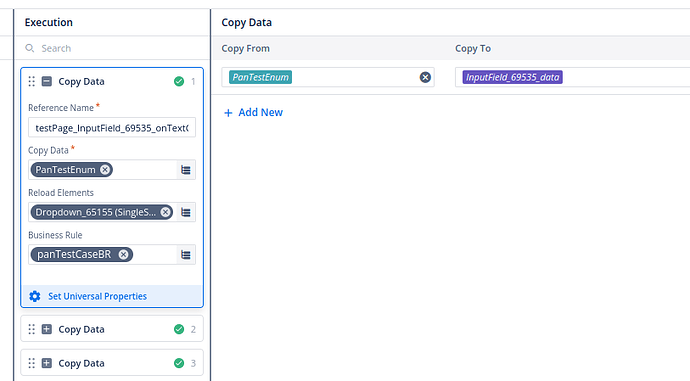Remove the Dropdown_65155 chip from Reload Elements
Image resolution: width=690 pixels, height=381 pixels.
coord(165,212)
